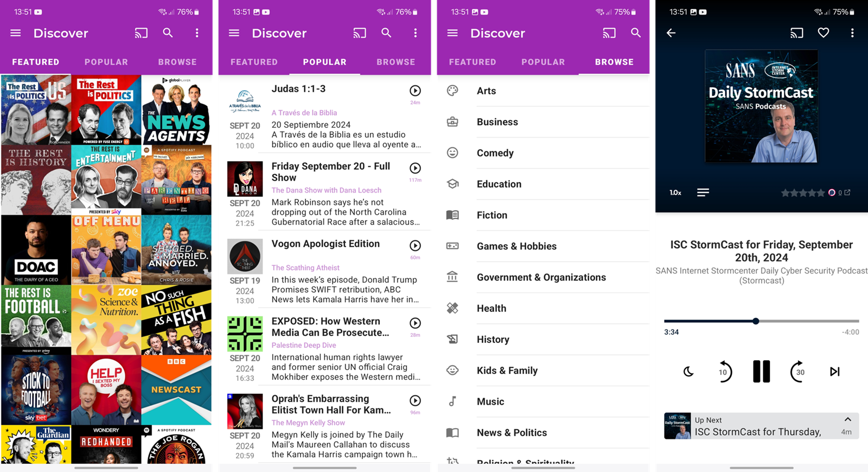
Task: Open search on the Browse categories screen
Action: [636, 33]
